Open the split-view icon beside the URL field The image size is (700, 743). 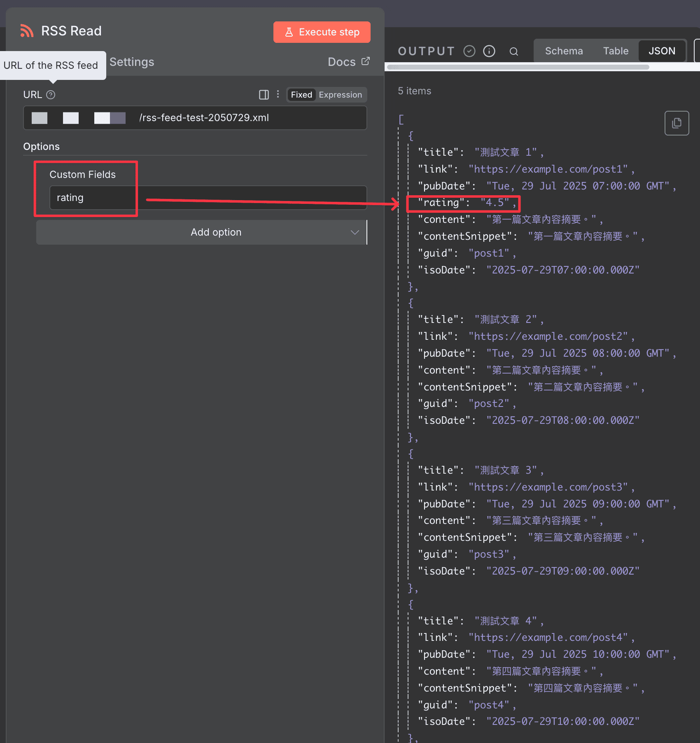click(264, 94)
